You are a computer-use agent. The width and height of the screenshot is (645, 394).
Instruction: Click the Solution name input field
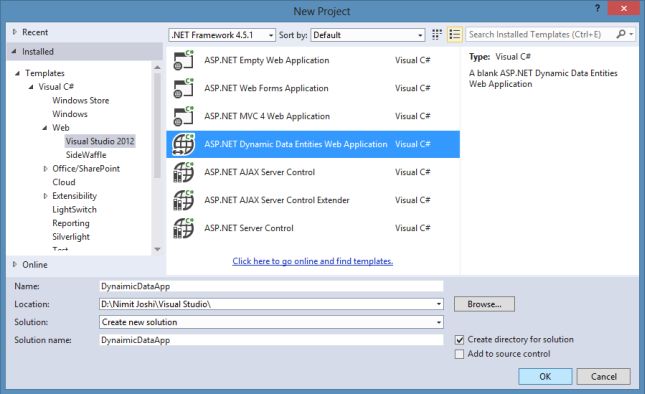(x=271, y=340)
